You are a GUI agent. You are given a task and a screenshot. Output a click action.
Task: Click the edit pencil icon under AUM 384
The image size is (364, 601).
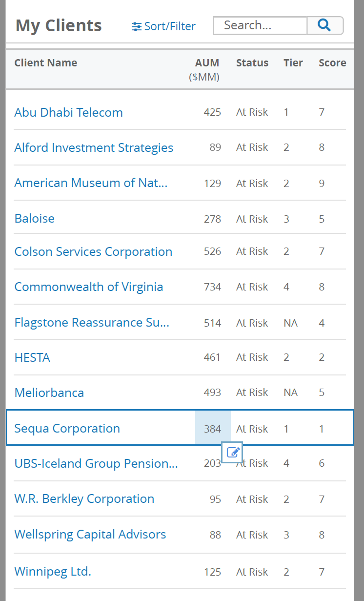click(233, 453)
